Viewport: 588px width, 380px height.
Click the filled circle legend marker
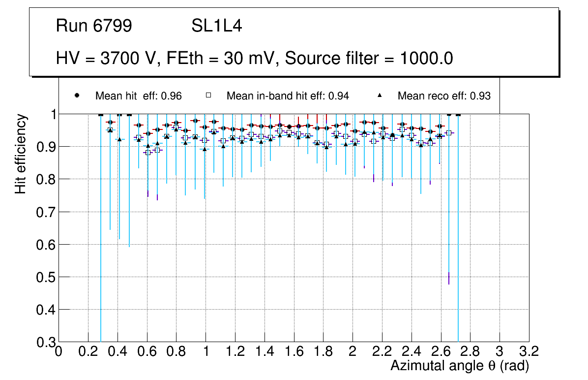[77, 95]
